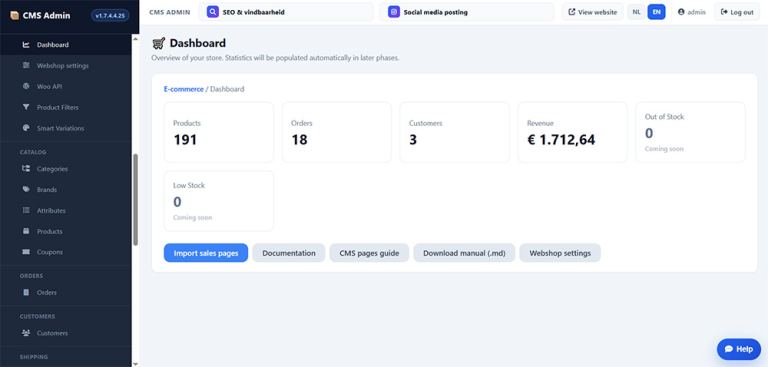Click the Brands tag icon

pos(26,190)
